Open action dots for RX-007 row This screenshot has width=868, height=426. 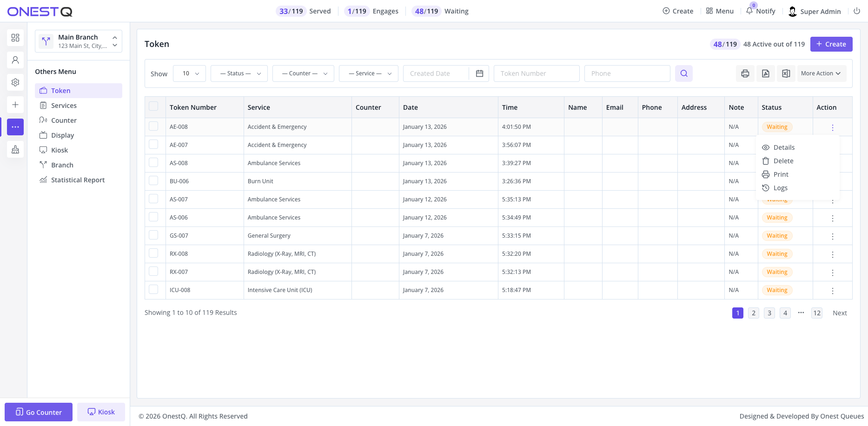pyautogui.click(x=833, y=273)
